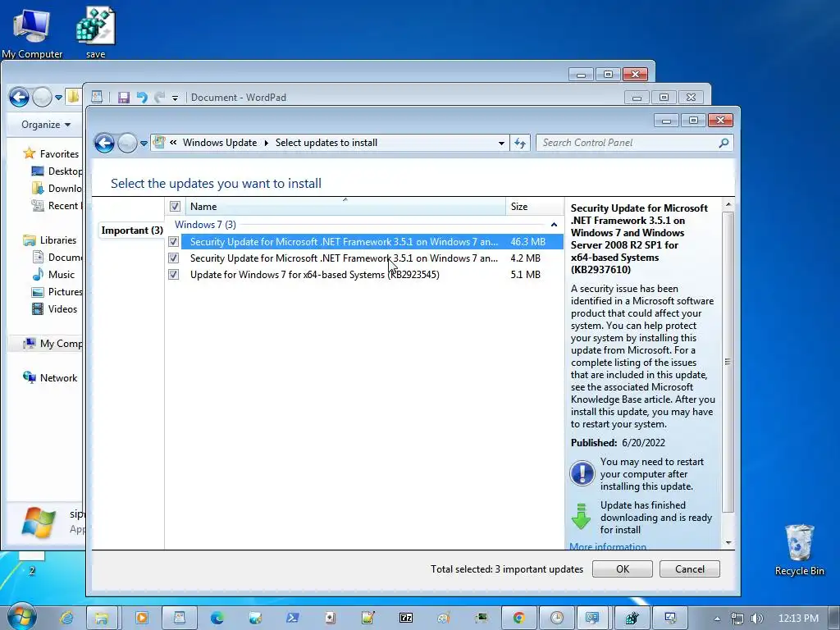
Task: Click the search magnifier in Search Control Panel
Action: [724, 143]
